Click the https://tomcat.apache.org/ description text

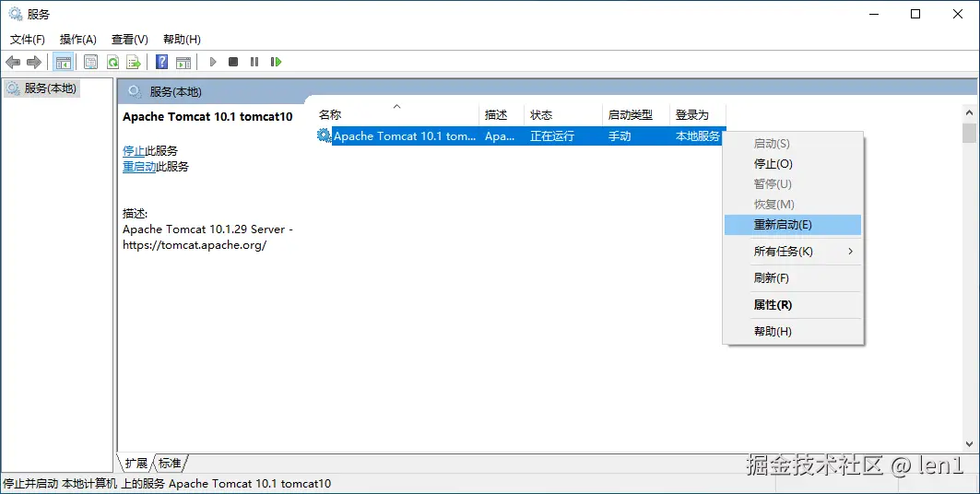click(x=195, y=245)
